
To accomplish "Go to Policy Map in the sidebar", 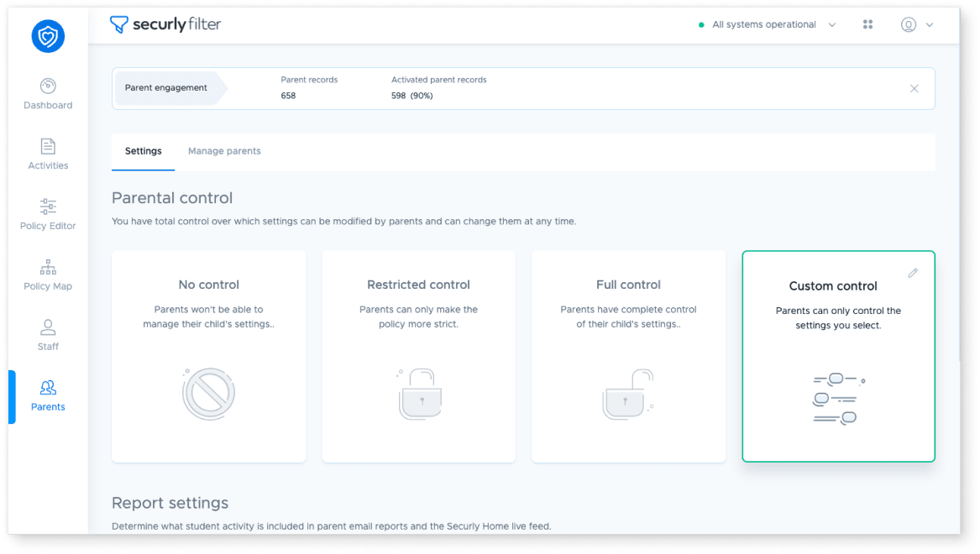I will tap(48, 275).
